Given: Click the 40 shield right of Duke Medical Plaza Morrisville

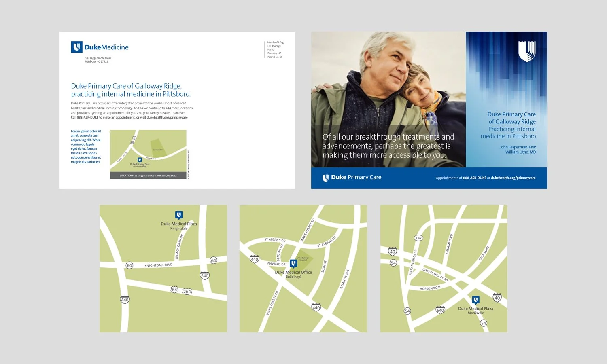Looking at the screenshot, I should (x=497, y=298).
